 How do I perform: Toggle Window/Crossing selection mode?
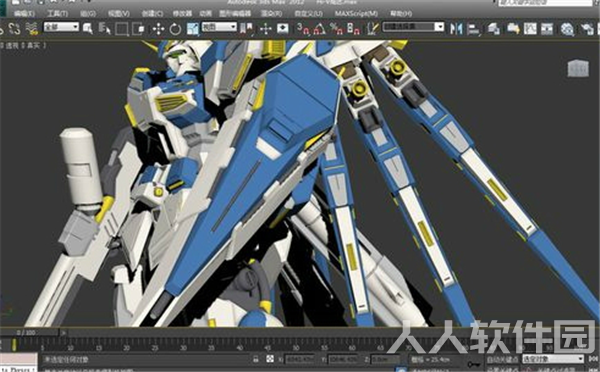point(139,29)
